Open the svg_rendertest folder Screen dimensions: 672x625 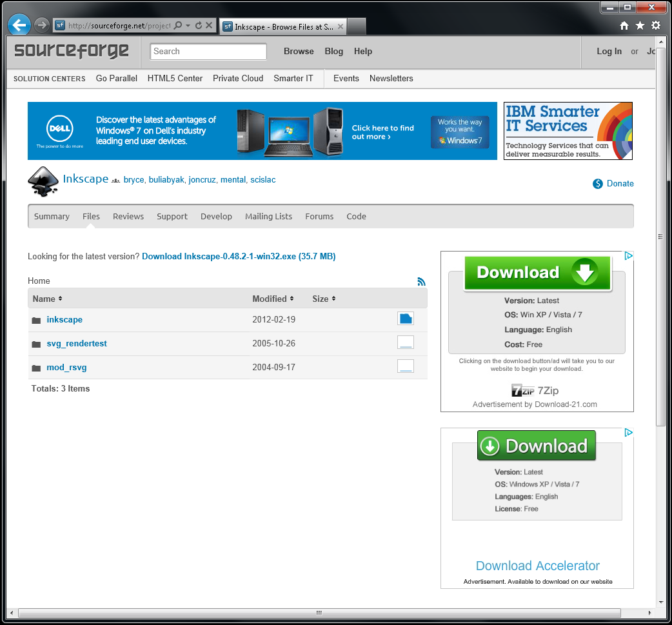(x=77, y=344)
